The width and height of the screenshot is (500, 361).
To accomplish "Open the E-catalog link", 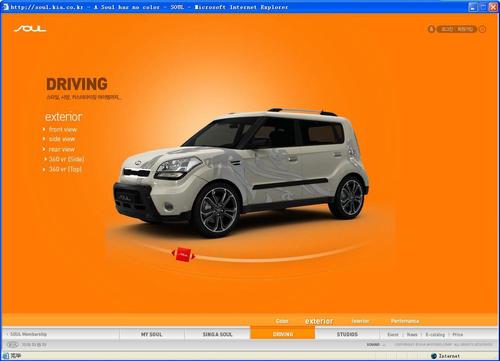I will click(435, 334).
